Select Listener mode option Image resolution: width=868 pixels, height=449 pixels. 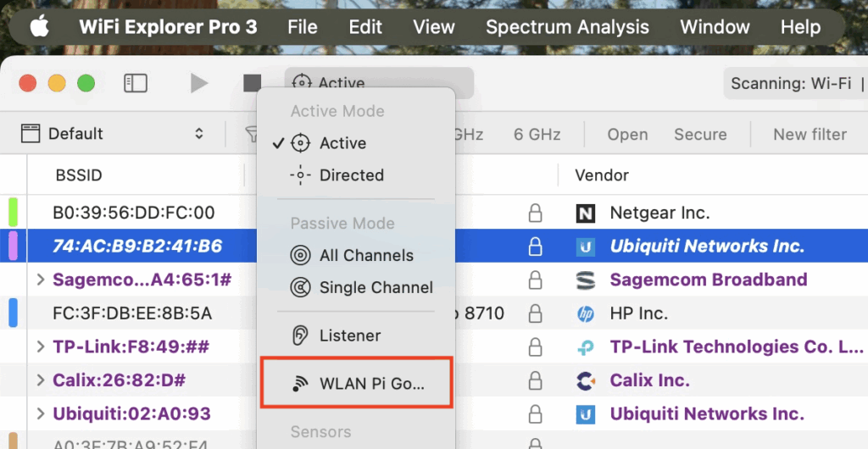356,335
